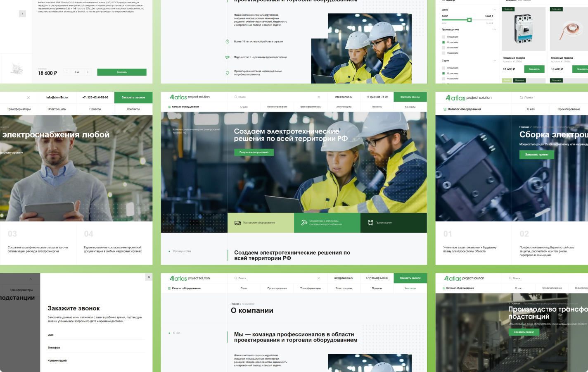Viewport: 588px width, 372px height.
Task: Click the green price range slider handle
Action: [x=469, y=20]
